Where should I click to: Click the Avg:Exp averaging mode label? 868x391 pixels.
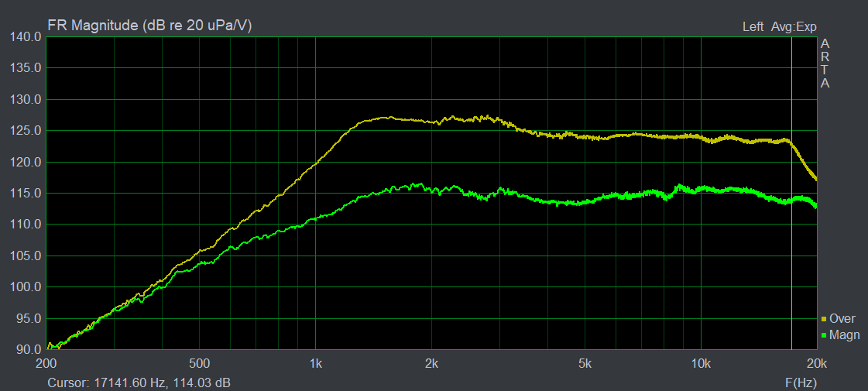(794, 26)
